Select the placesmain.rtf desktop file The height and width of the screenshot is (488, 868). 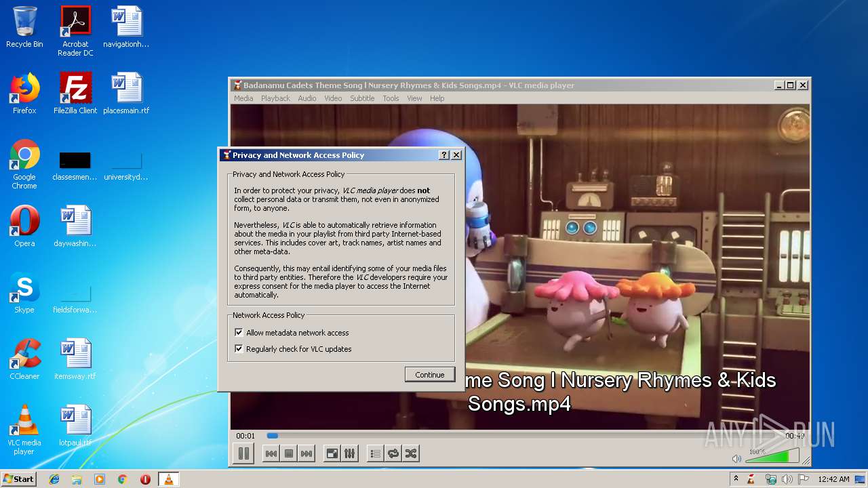126,94
